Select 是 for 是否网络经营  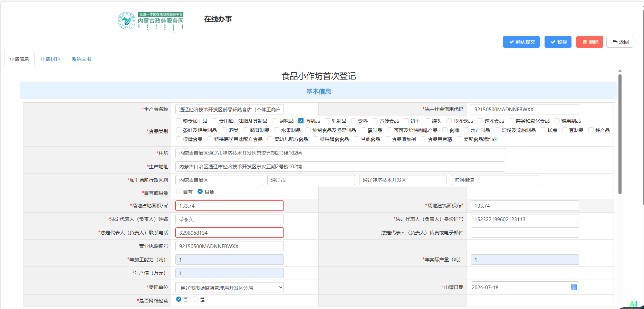(x=195, y=299)
